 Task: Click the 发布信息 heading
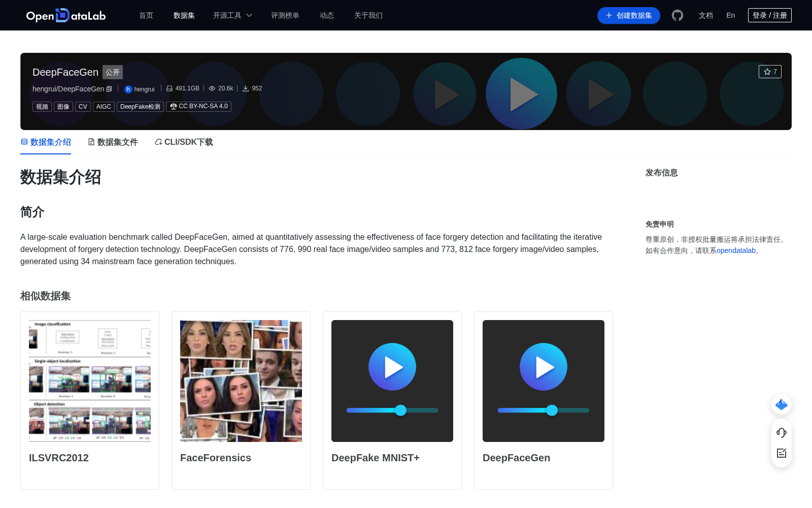pyautogui.click(x=661, y=173)
